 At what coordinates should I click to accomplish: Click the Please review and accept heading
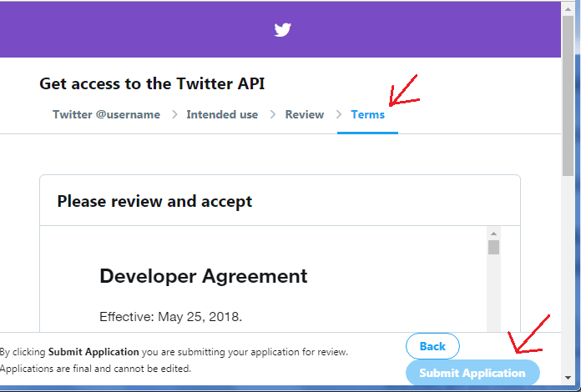(x=154, y=201)
